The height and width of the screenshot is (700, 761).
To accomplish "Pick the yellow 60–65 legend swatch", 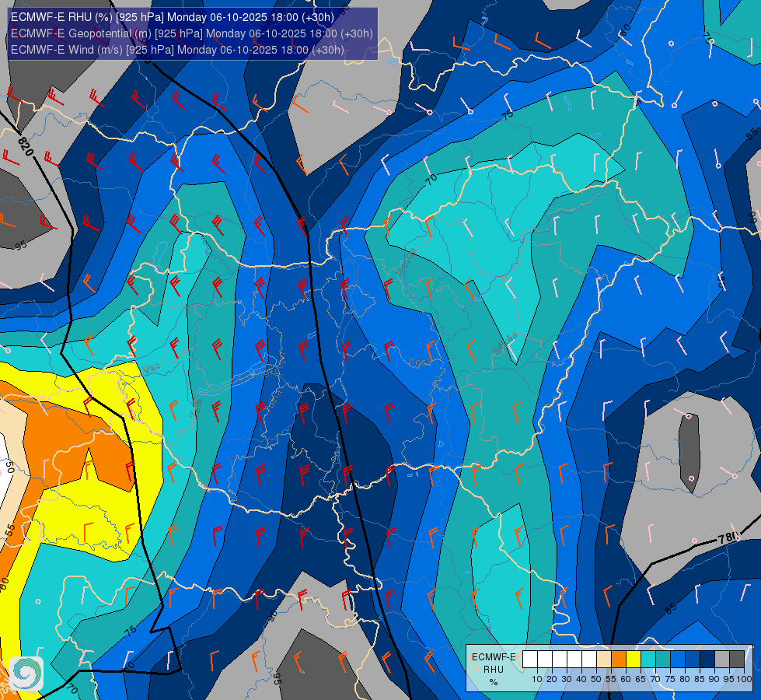I will [x=634, y=659].
